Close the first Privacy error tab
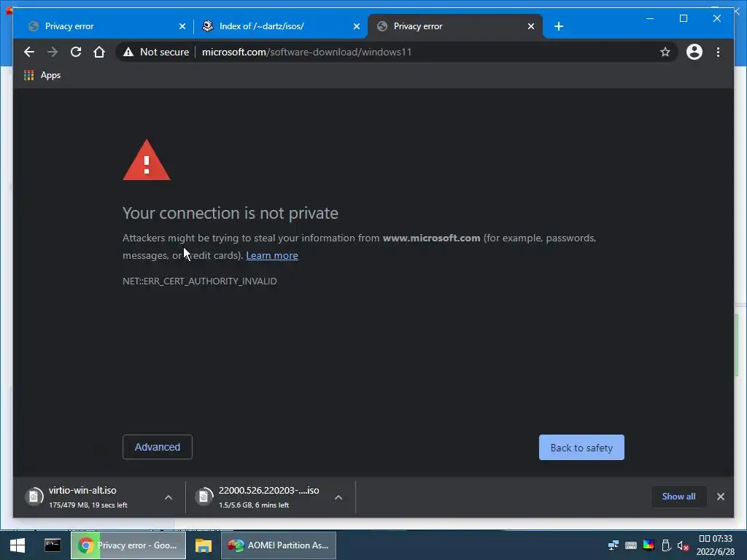 click(x=182, y=26)
